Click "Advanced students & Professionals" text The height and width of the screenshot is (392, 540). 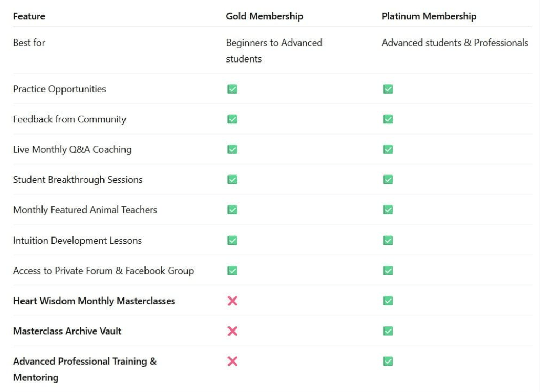coord(455,43)
